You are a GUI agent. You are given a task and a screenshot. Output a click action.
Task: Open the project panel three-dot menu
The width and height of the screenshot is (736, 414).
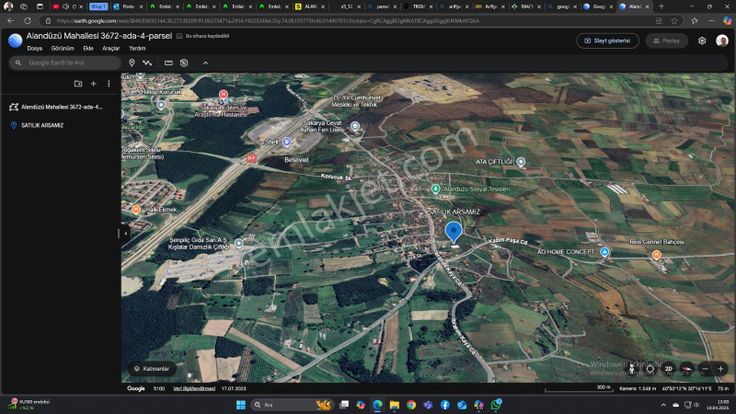coord(109,84)
